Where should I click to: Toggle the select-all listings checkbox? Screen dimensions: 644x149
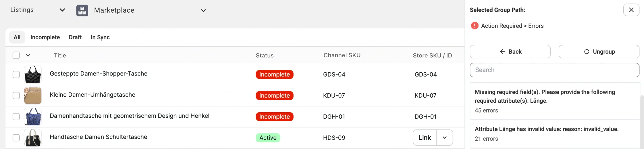pos(16,55)
